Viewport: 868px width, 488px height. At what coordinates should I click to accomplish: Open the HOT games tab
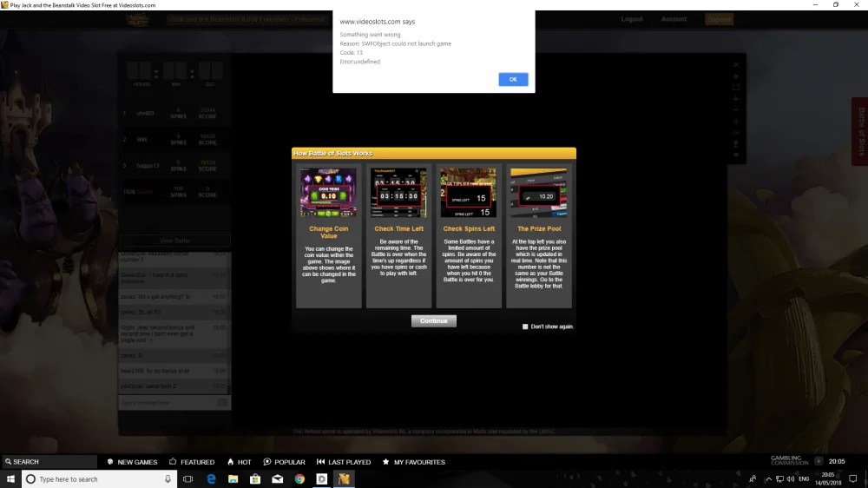coord(240,462)
